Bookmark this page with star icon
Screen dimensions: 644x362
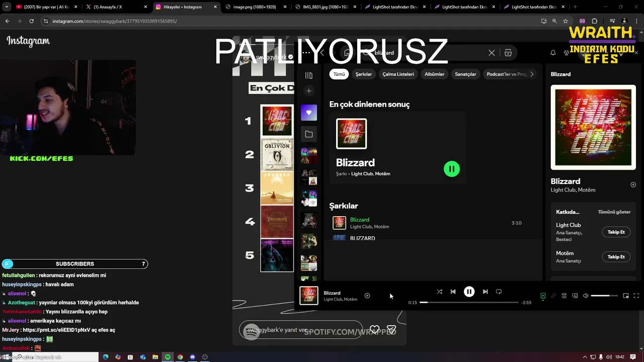566,21
